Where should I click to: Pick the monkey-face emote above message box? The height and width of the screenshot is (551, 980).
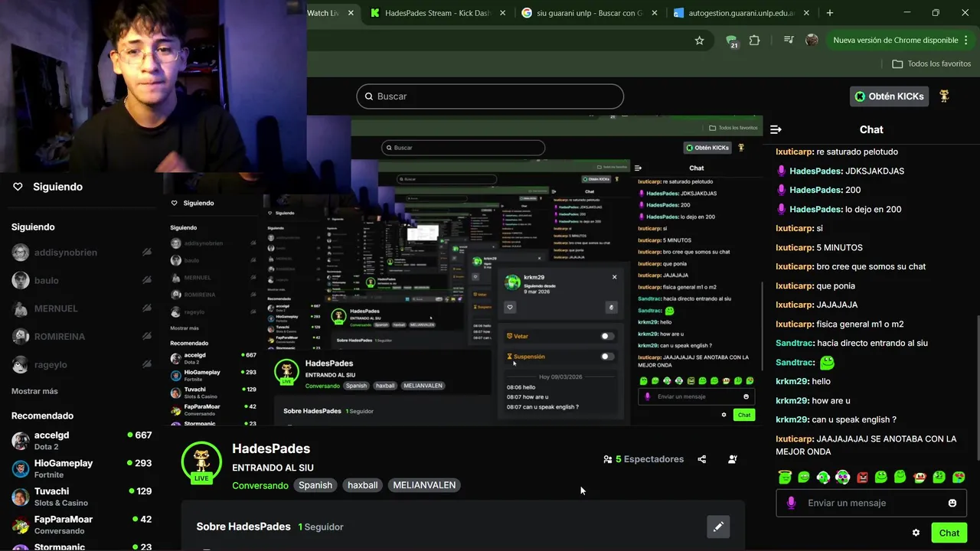point(920,477)
